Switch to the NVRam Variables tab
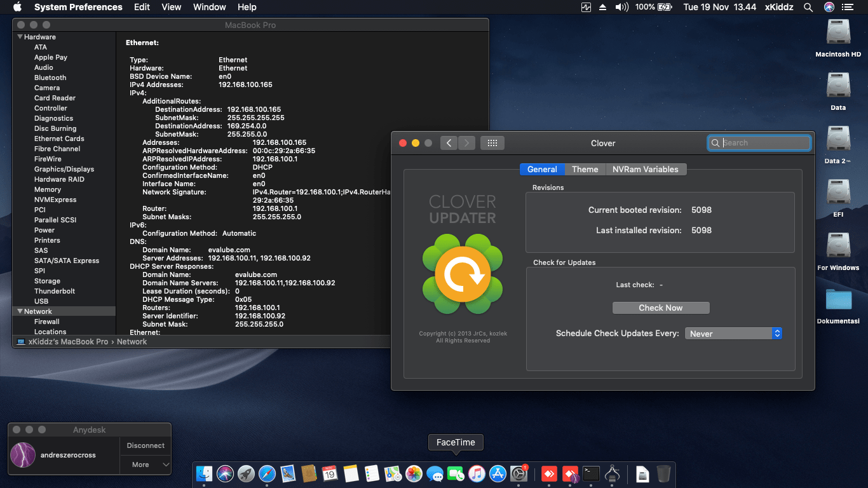 point(645,169)
